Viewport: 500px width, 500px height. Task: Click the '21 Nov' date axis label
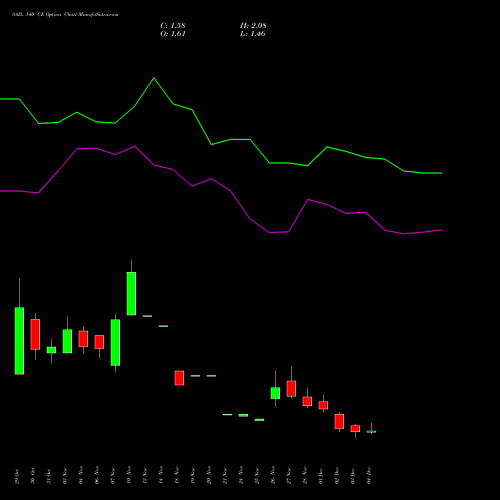click(x=225, y=476)
